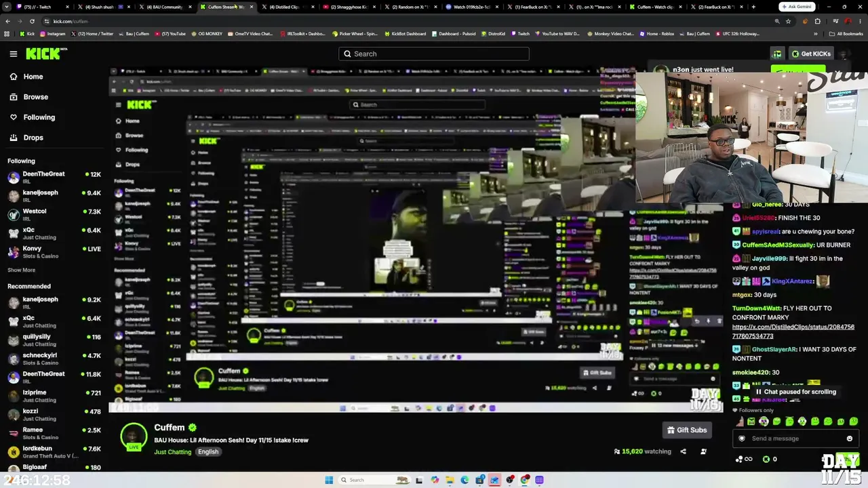
Task: Click the Get KICKs button
Action: [810, 54]
